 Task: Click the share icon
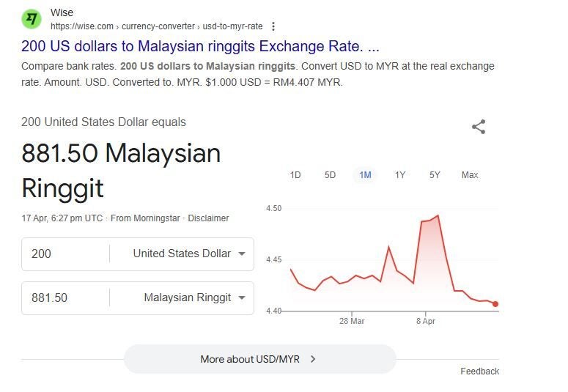tap(479, 127)
